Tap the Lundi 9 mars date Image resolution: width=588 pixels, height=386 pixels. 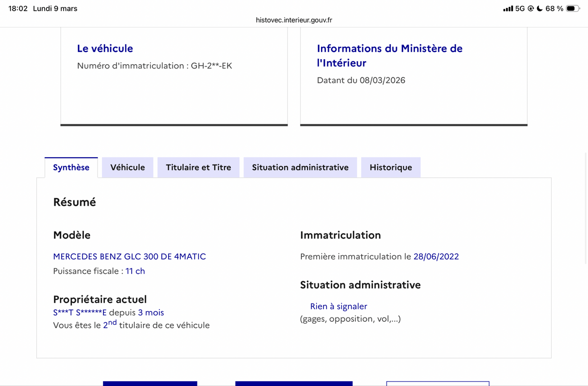(x=55, y=8)
